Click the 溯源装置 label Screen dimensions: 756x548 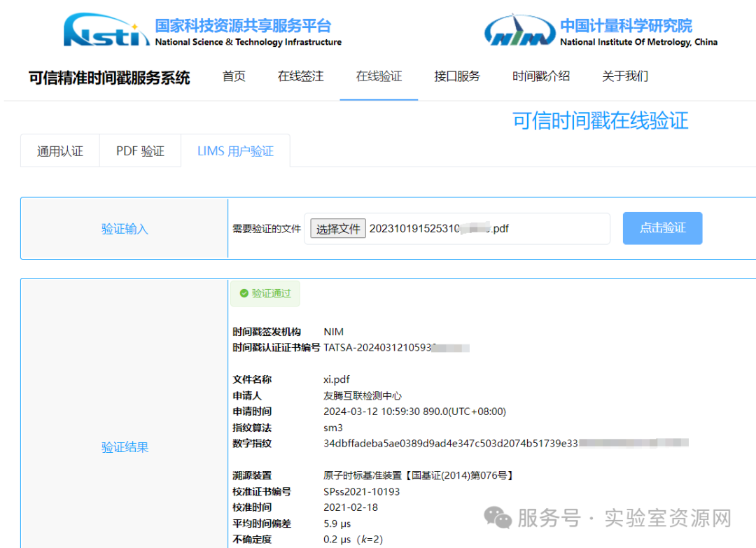[x=252, y=475]
